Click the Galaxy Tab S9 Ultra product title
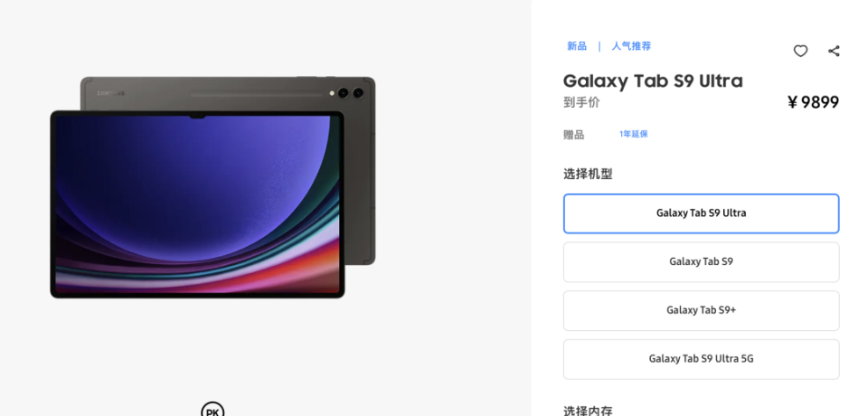 [x=653, y=81]
